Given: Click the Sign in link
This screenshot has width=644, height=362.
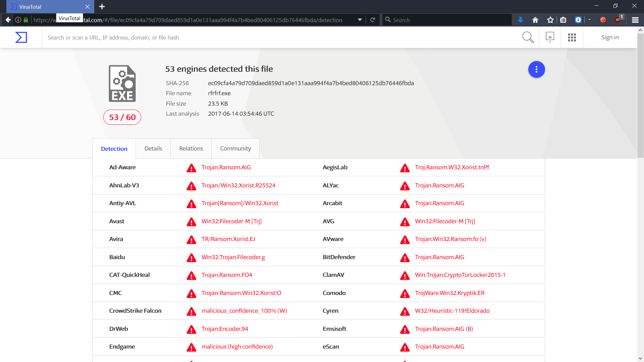Looking at the screenshot, I should (x=609, y=37).
